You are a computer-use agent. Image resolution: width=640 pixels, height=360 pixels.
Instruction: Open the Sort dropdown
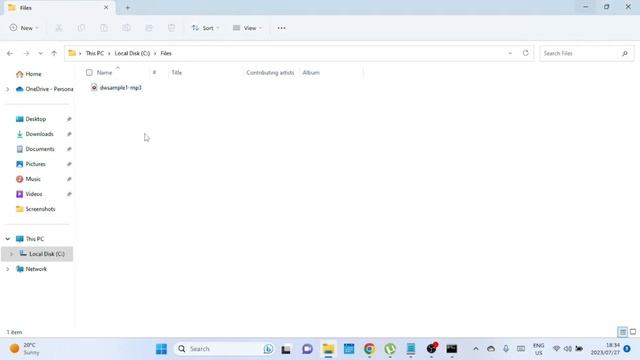point(206,28)
